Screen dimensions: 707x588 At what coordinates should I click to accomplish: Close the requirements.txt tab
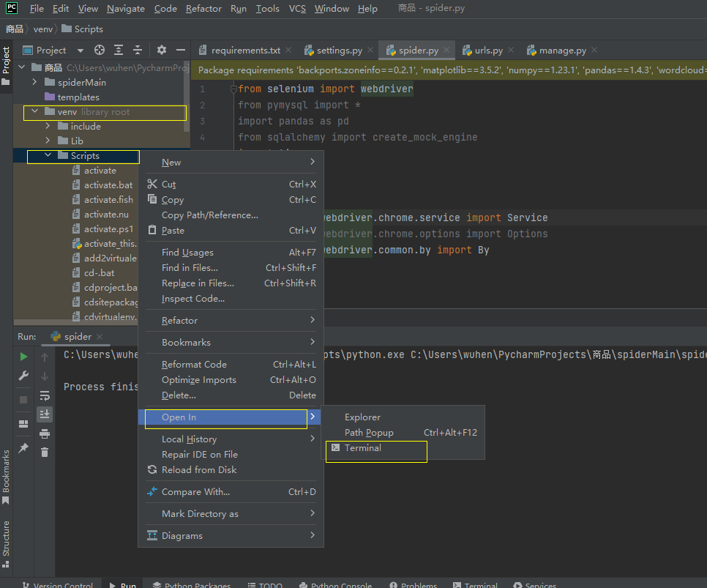(288, 51)
